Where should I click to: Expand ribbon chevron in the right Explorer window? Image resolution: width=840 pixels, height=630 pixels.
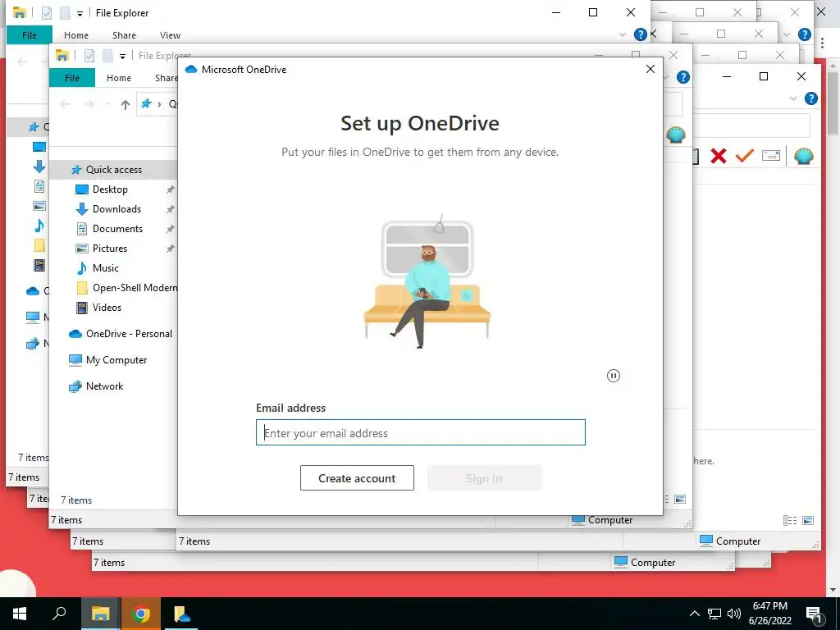click(793, 98)
